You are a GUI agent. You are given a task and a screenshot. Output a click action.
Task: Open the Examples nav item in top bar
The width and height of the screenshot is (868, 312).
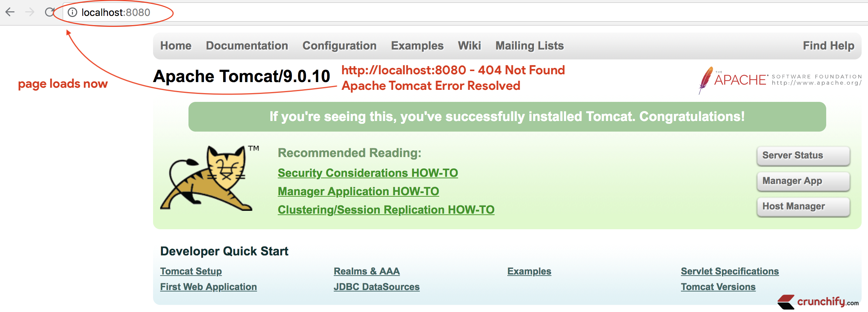[417, 46]
